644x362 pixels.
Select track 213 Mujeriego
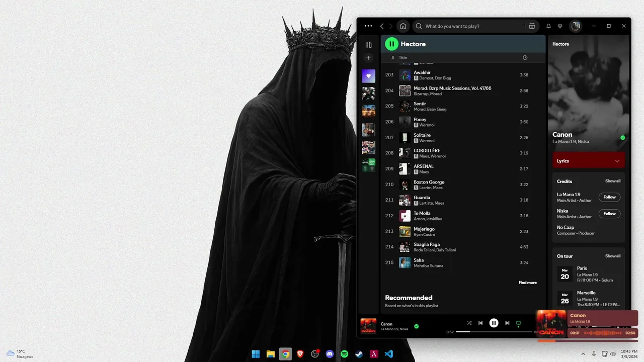click(x=463, y=231)
